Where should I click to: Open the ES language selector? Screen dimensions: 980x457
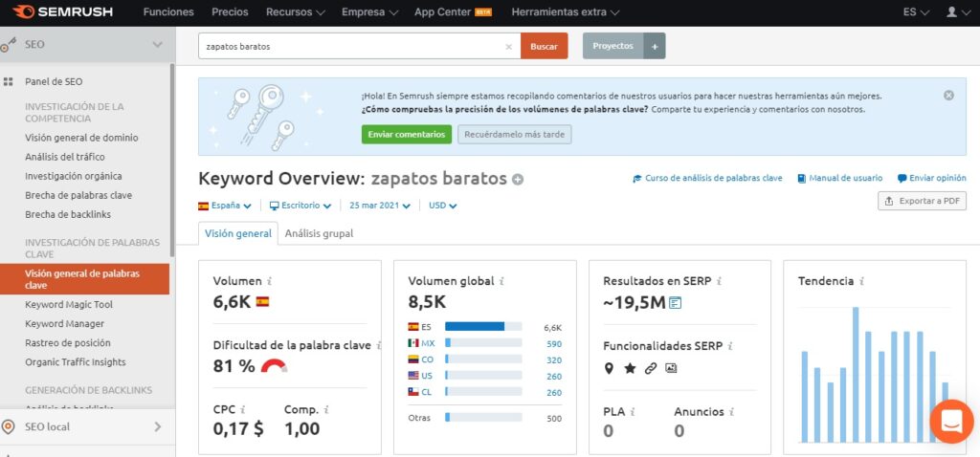coord(916,11)
